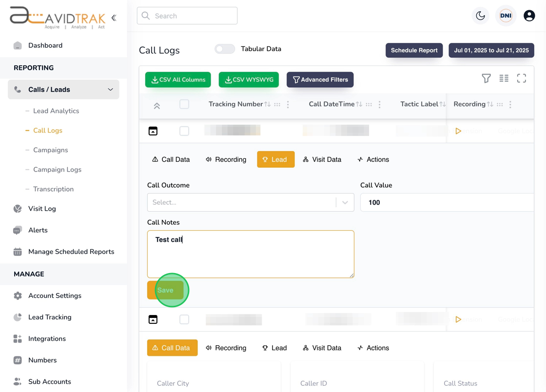
Task: Open Transcription submenu item
Action: 53,189
